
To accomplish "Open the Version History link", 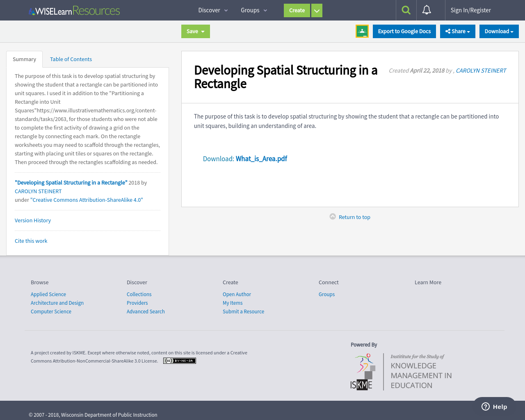I will coord(33,220).
